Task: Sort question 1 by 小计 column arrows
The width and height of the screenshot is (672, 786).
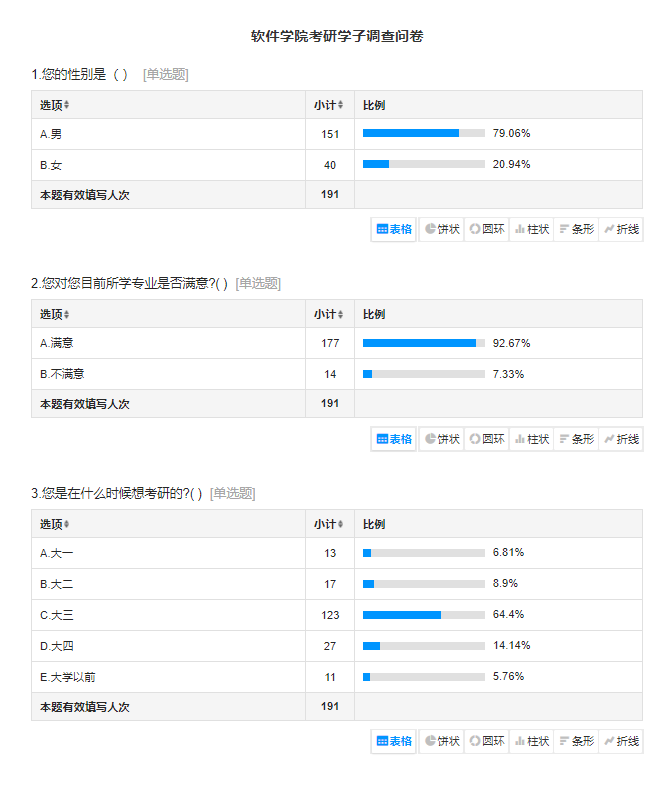Action: [x=340, y=105]
